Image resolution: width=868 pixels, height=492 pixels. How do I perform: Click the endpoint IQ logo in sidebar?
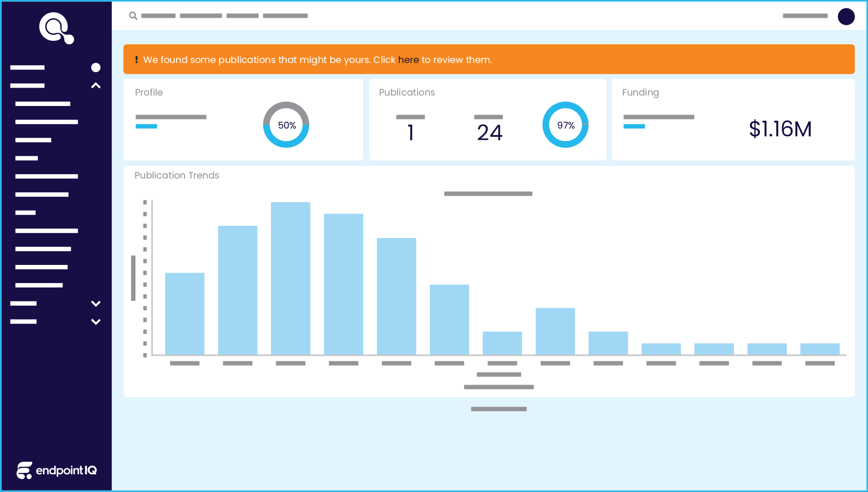click(x=56, y=470)
